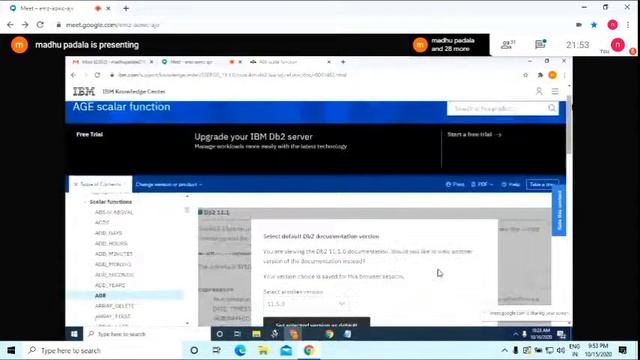Screen dimensions: 640x360
Task: Bookmark the Meet page with star icon
Action: 594,25
